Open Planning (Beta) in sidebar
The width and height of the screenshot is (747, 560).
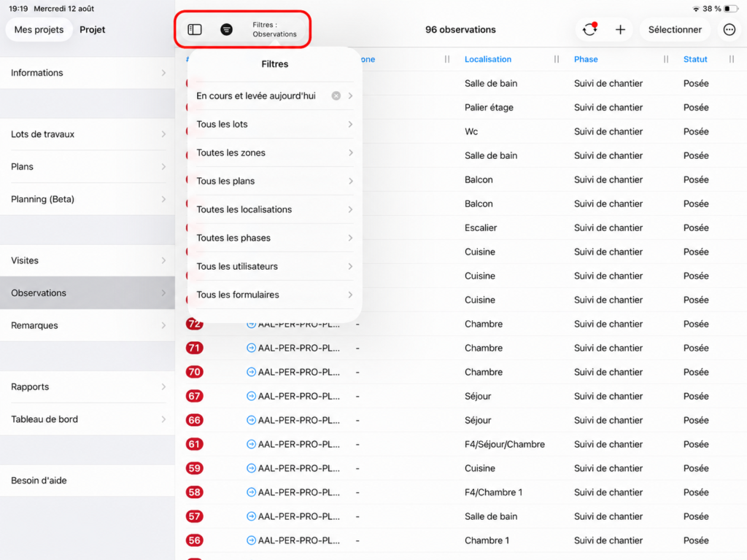point(88,199)
